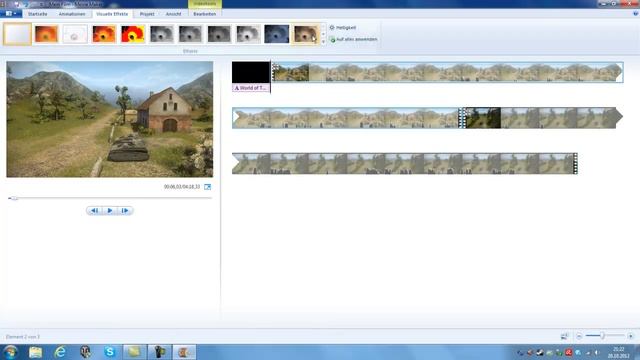Open Windows Explorer from taskbar
The image size is (640, 360).
[36, 352]
